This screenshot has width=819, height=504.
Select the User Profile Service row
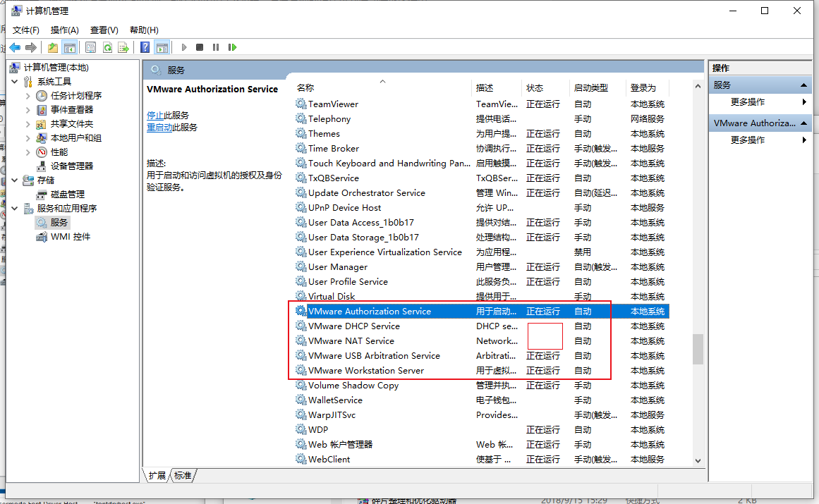[x=480, y=282]
